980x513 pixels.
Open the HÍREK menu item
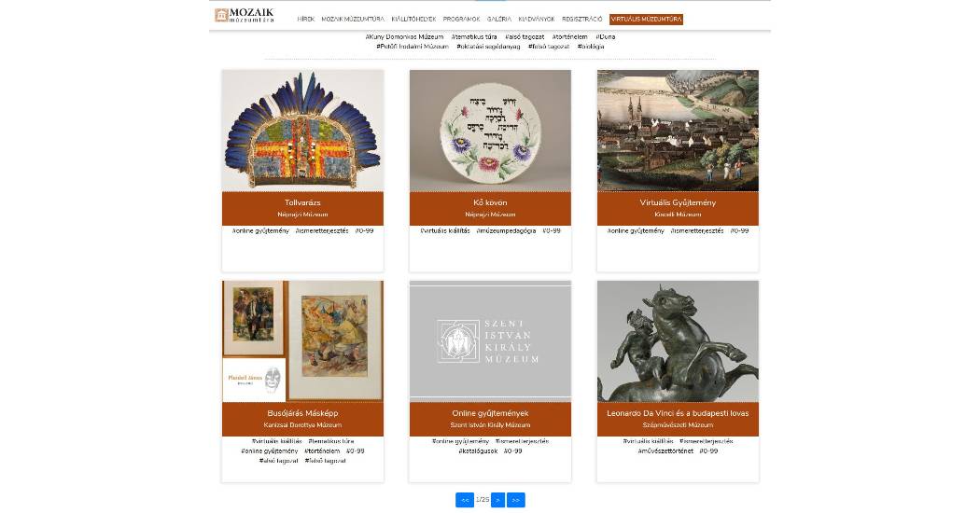tap(305, 20)
